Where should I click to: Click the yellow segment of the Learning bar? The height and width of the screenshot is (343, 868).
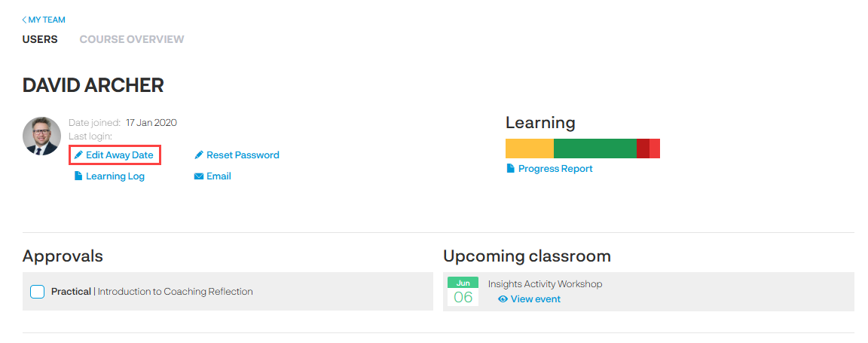(x=529, y=149)
